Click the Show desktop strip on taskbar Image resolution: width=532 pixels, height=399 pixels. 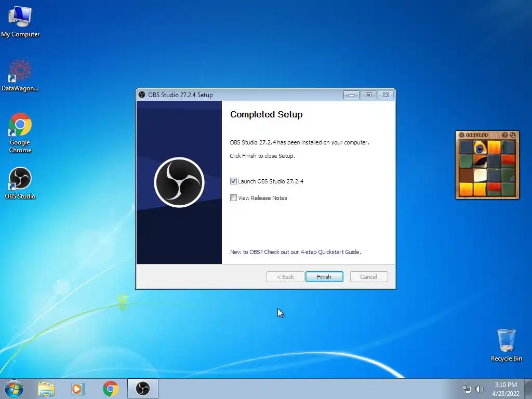pos(528,389)
